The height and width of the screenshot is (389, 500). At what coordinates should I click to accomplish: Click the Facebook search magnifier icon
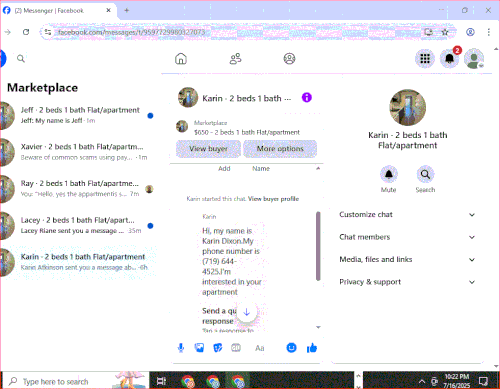(x=21, y=59)
